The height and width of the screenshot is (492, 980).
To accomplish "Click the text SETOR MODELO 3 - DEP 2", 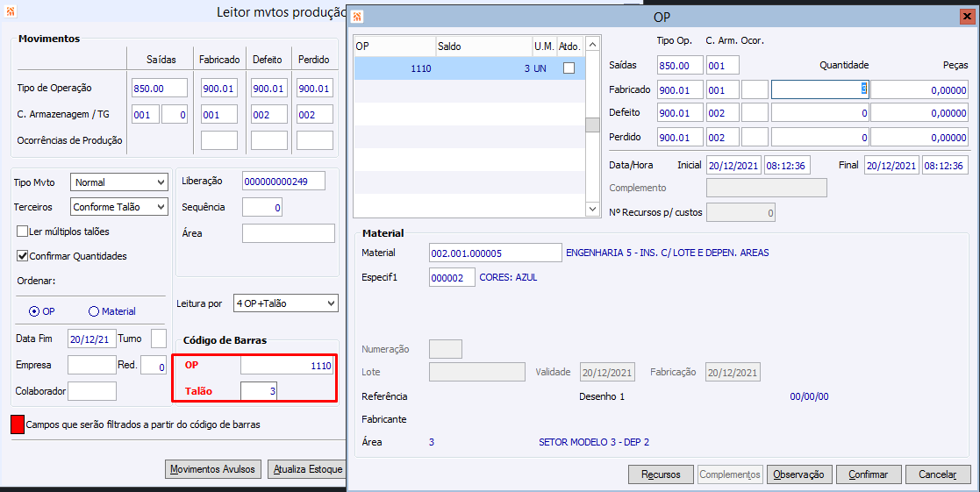I will point(594,442).
